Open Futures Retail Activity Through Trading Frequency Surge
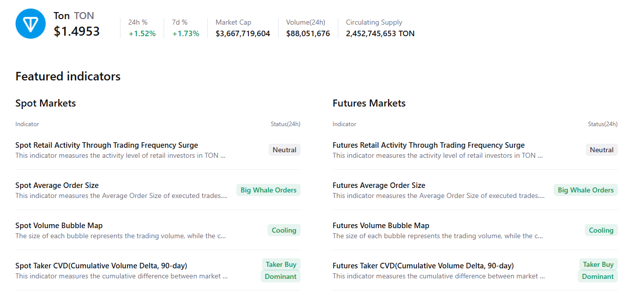 [429, 145]
